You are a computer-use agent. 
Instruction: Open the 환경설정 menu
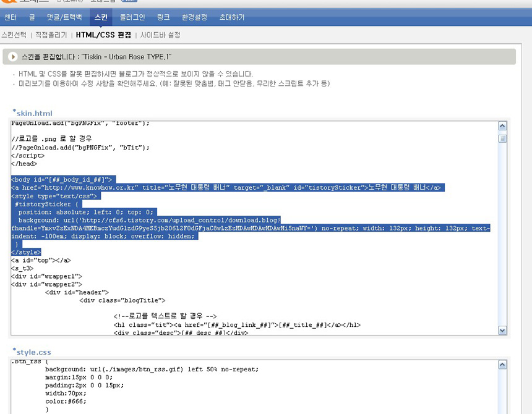[x=194, y=17]
